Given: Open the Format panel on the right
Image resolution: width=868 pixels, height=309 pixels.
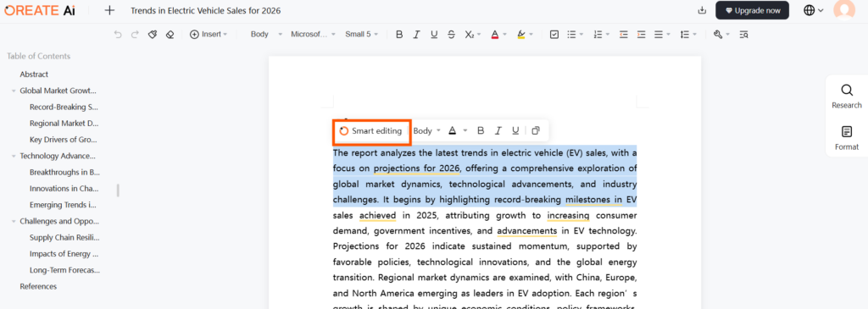Looking at the screenshot, I should 847,138.
